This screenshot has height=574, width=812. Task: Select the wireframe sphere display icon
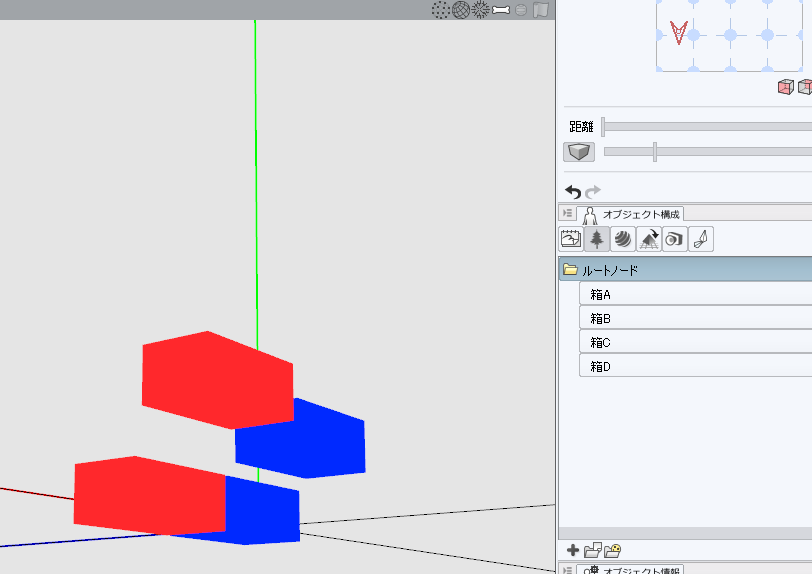[x=460, y=10]
